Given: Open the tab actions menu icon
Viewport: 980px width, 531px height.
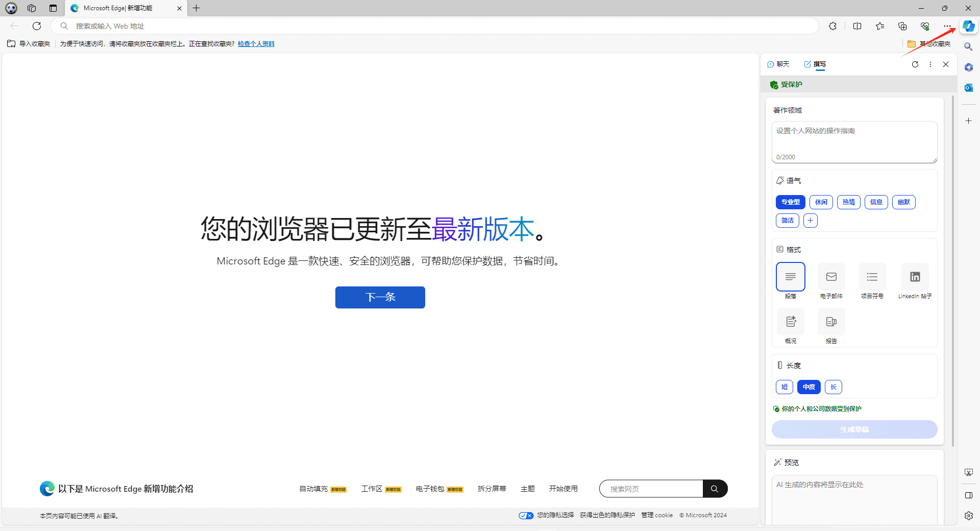Looking at the screenshot, I should 53,8.
